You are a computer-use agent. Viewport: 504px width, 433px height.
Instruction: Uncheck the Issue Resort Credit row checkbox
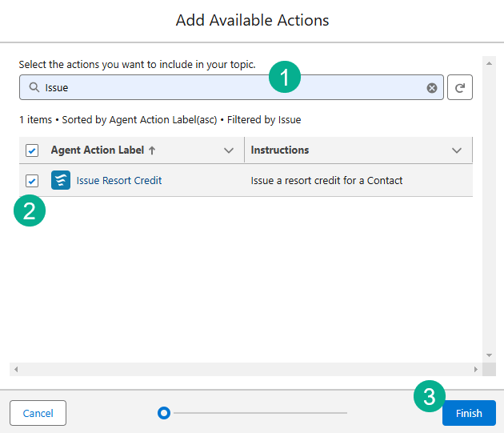[32, 181]
